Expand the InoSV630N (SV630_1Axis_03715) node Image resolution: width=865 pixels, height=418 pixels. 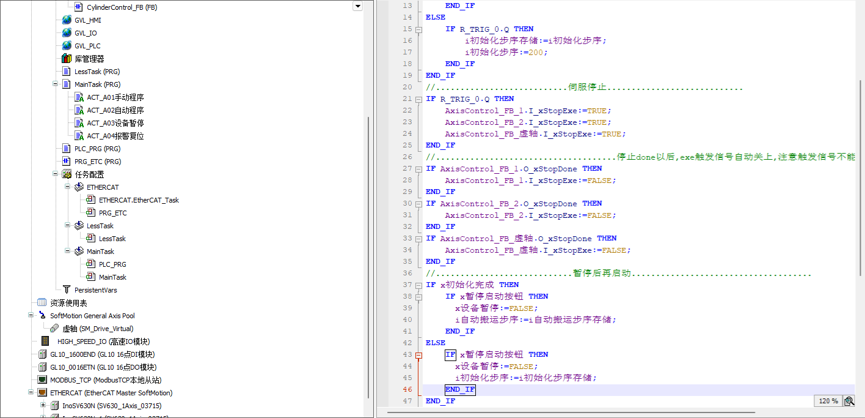coord(43,405)
